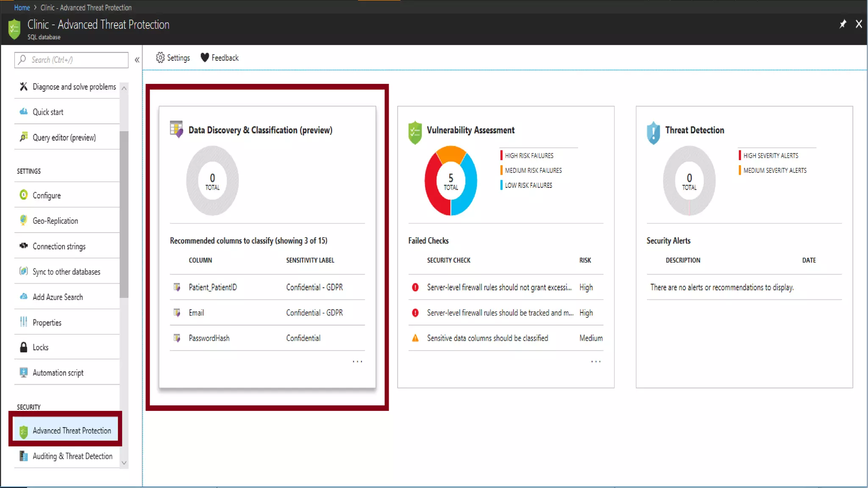Expand more options in Vulnerability Assessment card
The image size is (868, 488).
[596, 362]
